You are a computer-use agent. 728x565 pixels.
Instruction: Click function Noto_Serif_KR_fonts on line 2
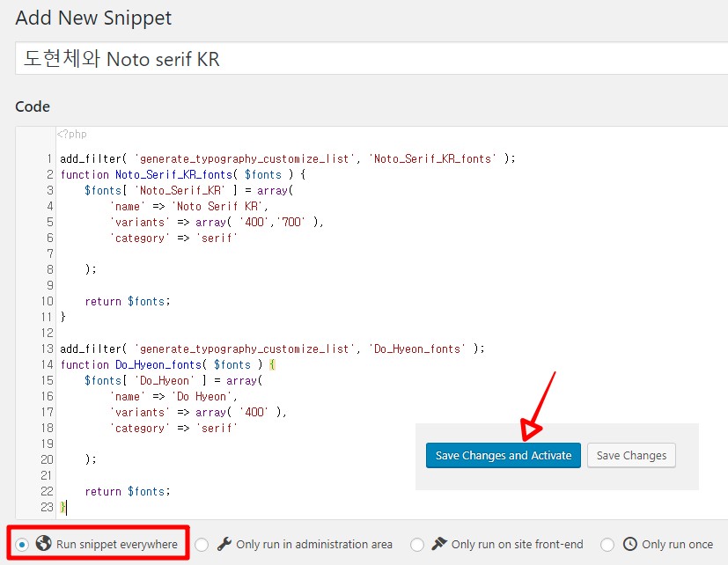coord(183,174)
